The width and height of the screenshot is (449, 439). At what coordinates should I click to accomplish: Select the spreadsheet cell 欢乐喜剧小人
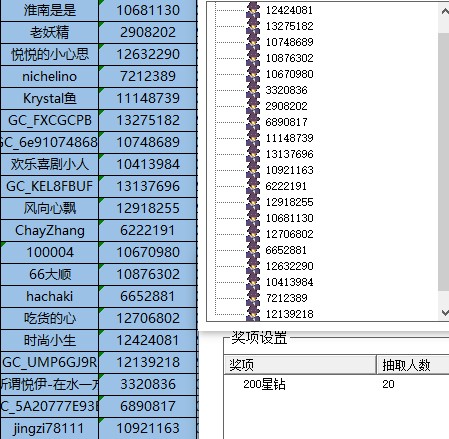[50, 164]
